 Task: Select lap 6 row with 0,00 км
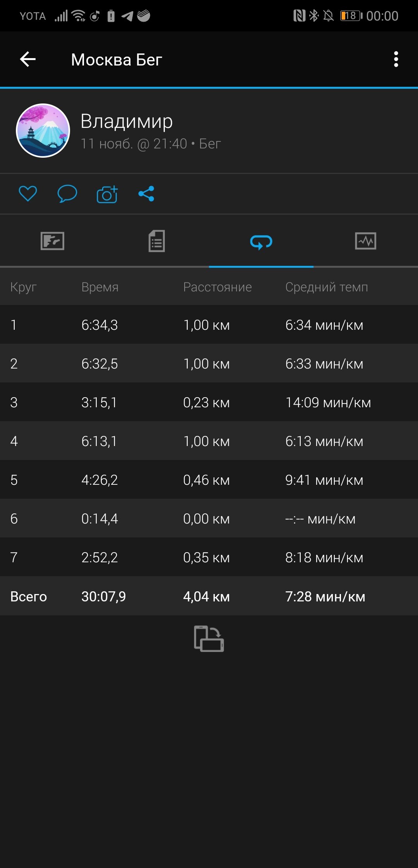[209, 518]
